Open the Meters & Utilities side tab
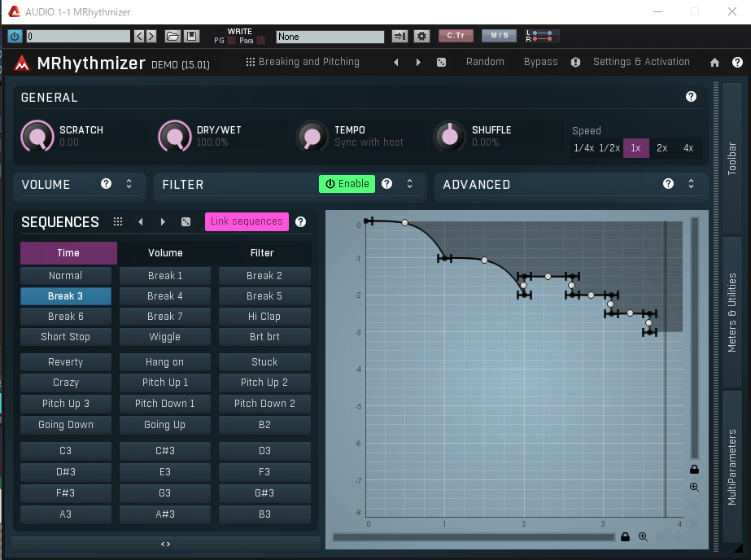 coord(731,313)
